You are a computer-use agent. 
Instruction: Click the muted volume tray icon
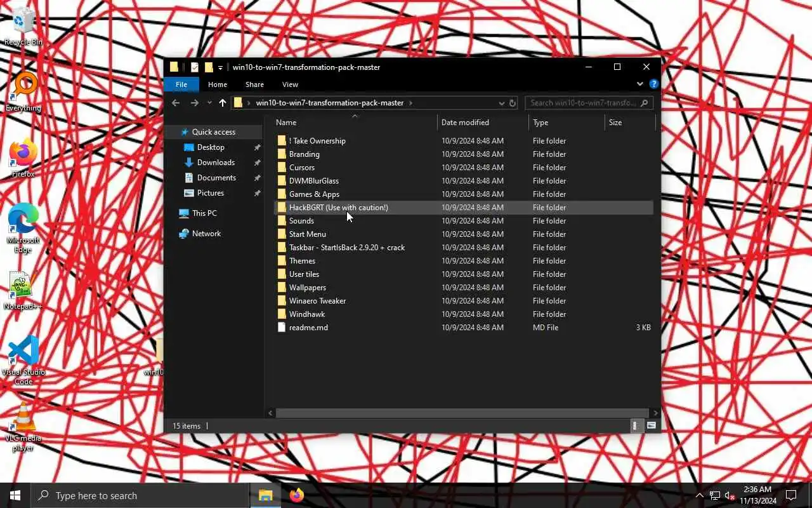click(730, 495)
